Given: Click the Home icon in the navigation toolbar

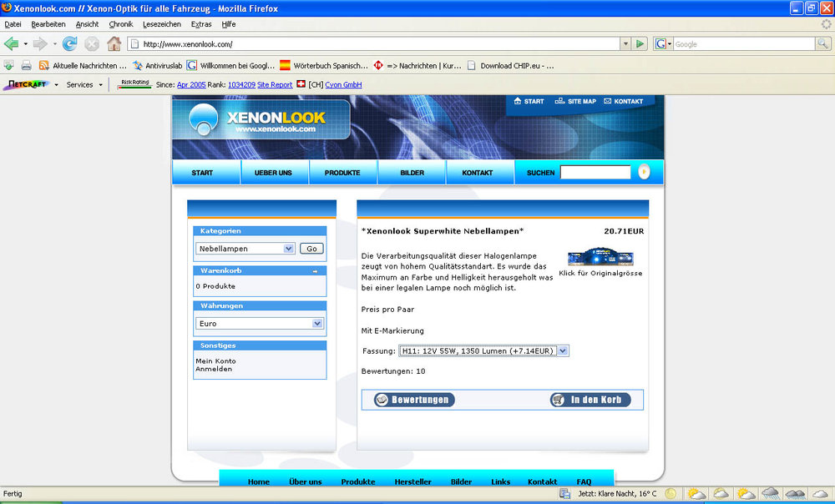Looking at the screenshot, I should click(114, 44).
